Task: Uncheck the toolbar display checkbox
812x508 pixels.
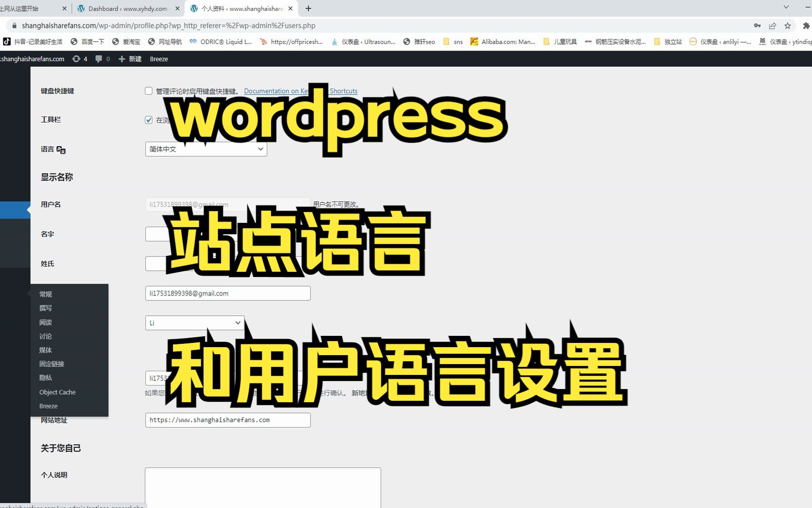Action: coord(148,120)
